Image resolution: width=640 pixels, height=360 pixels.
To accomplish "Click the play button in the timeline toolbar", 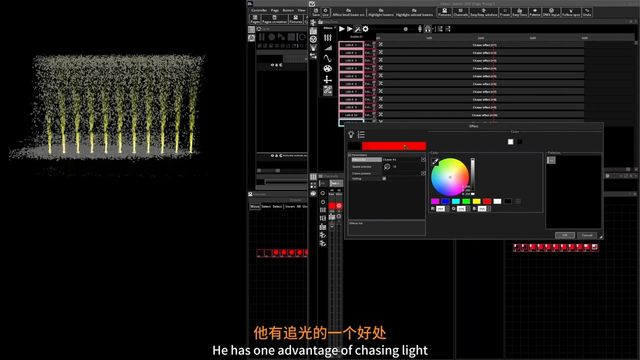I will tap(342, 29).
